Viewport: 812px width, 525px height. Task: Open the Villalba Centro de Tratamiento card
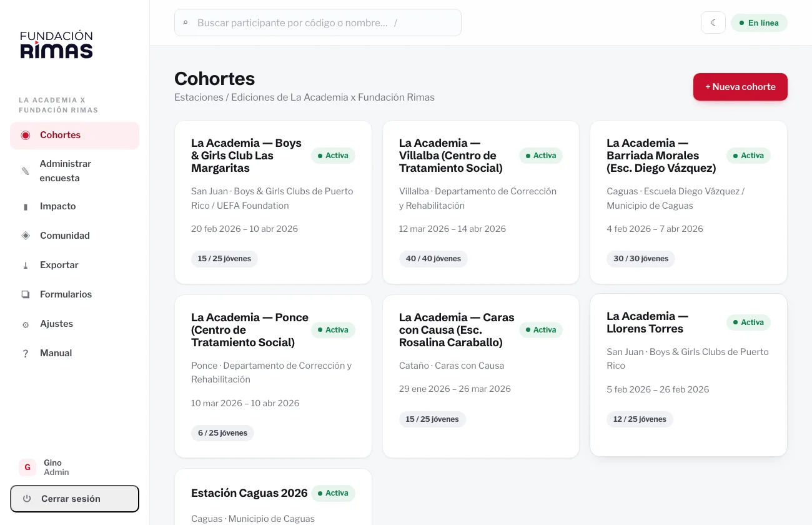481,202
